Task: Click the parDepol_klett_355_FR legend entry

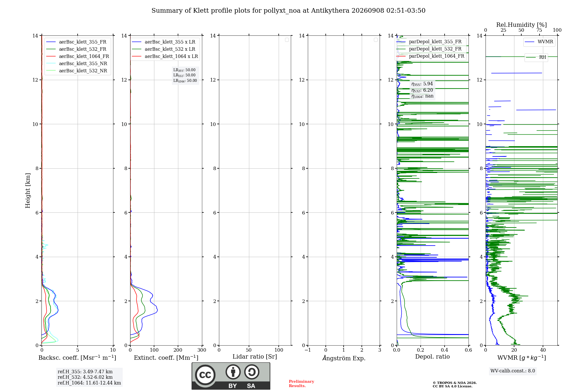Action: (429, 42)
